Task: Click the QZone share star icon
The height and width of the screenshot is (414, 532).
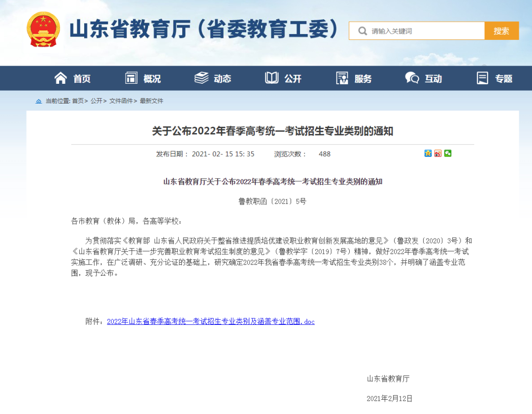Action: (428, 153)
